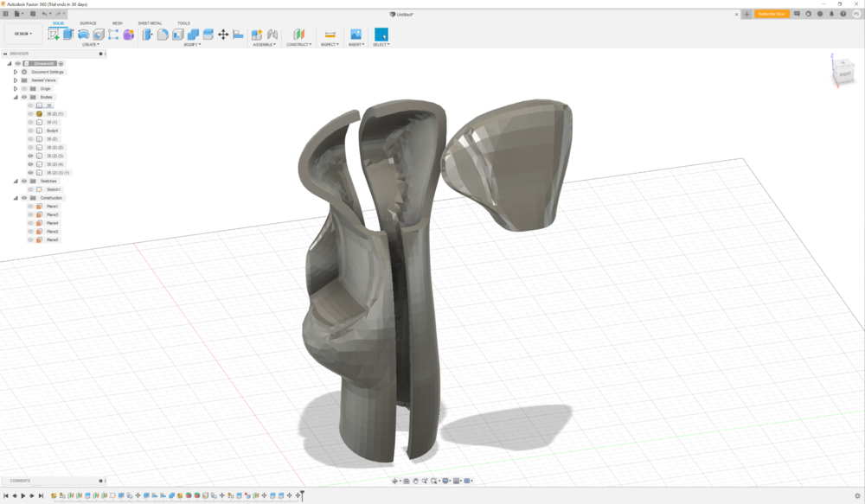Select the Create Sketch tool

pyautogui.click(x=54, y=35)
